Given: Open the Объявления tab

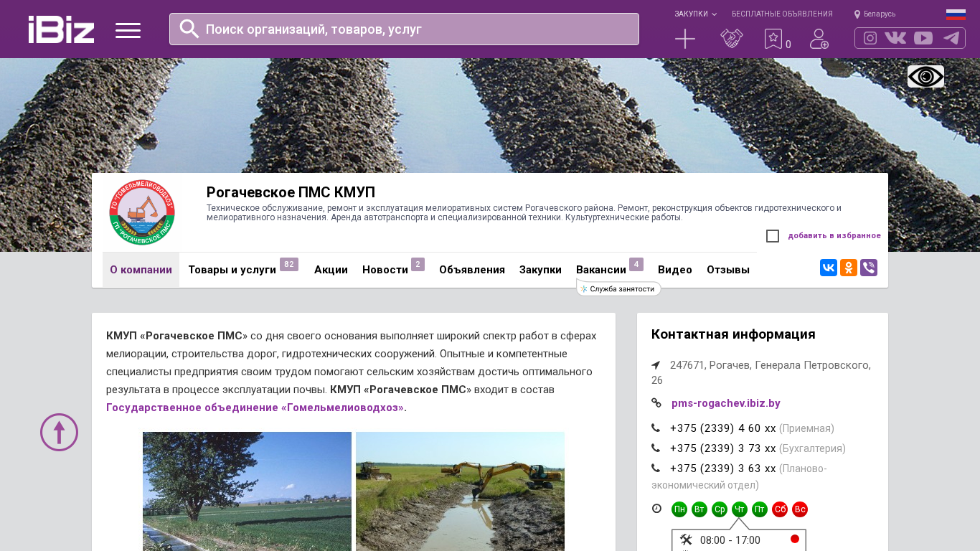Looking at the screenshot, I should pyautogui.click(x=472, y=270).
